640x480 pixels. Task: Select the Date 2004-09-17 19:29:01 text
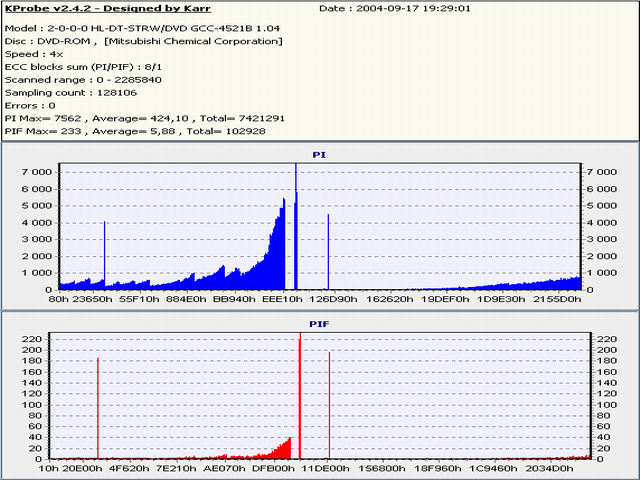[395, 8]
